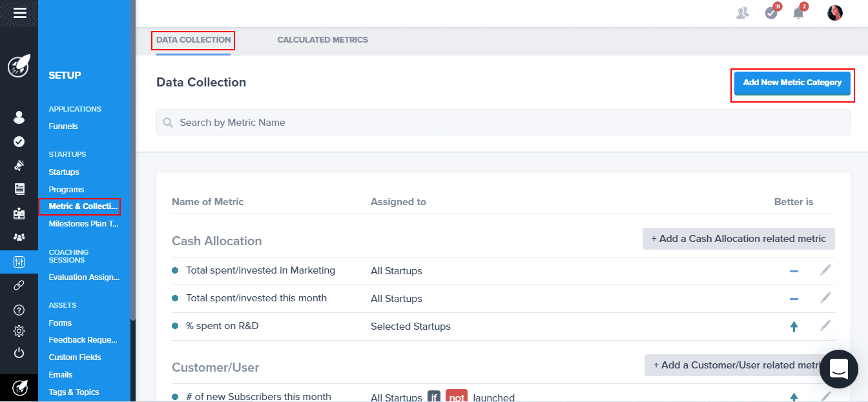The height and width of the screenshot is (402, 868).
Task: Open the contacts icon in top bar
Action: point(743,13)
